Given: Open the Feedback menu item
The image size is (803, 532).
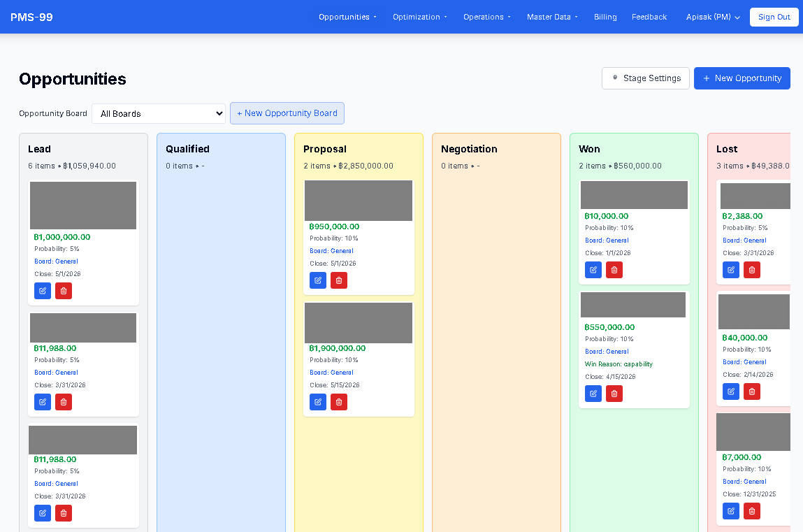Looking at the screenshot, I should point(649,16).
